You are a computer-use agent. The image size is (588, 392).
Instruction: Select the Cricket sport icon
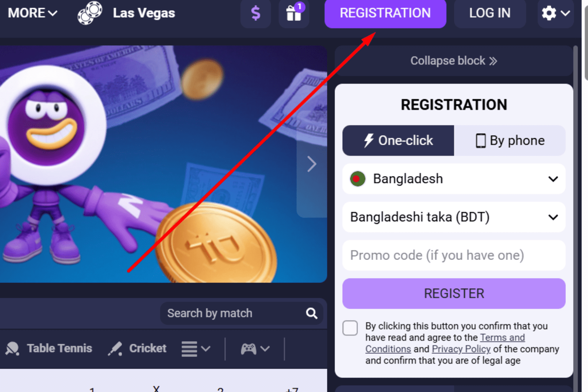tap(116, 348)
